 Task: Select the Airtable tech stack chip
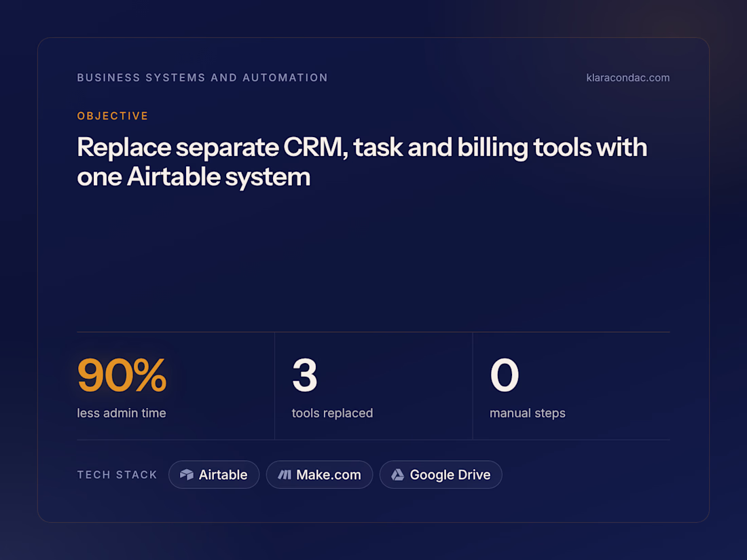tap(214, 474)
